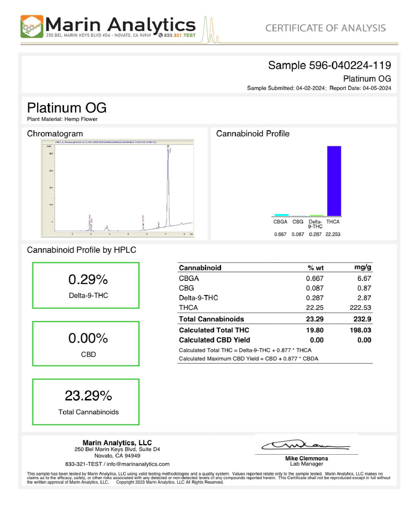Select the 0.29% Delta-9-THC summary box
Viewport: 411px width, 532px height.
(x=86, y=285)
